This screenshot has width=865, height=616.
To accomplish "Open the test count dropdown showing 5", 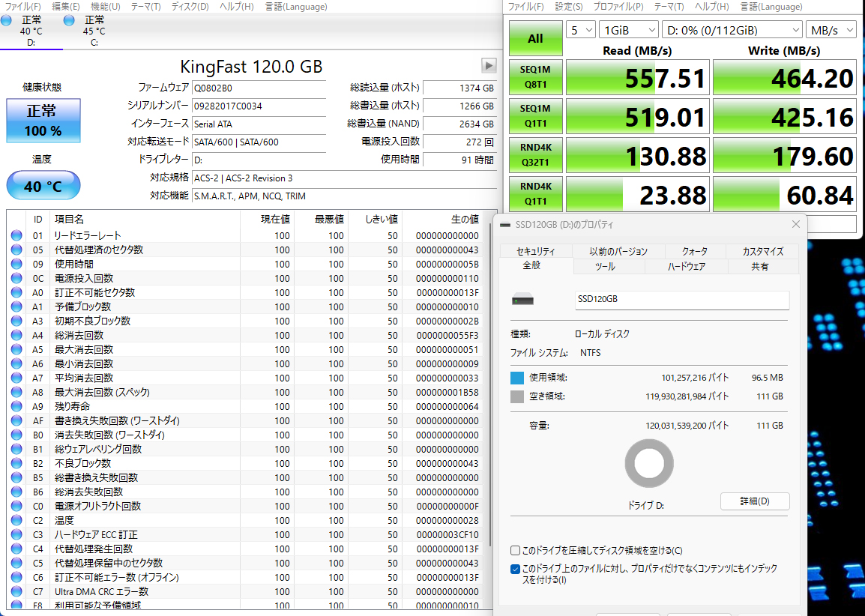I will [581, 30].
